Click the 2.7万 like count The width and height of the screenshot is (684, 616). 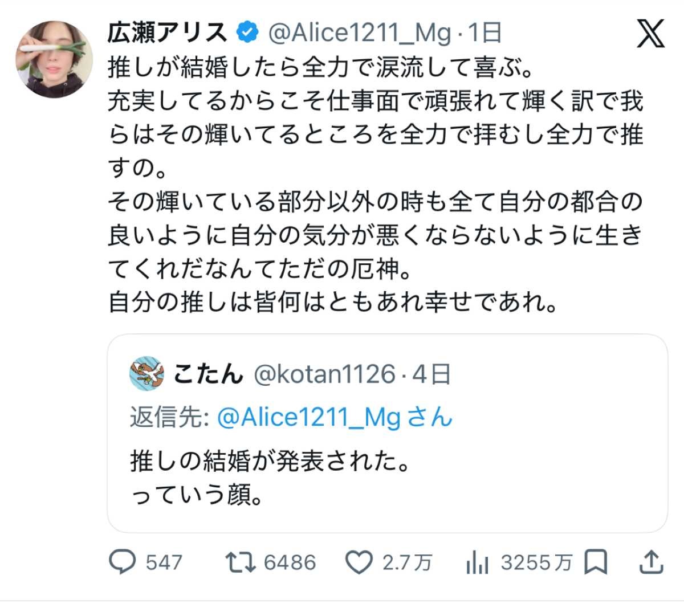407,562
